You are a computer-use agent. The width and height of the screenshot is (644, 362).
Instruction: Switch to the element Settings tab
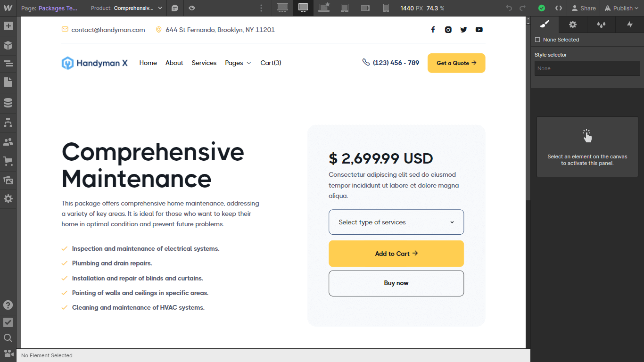tap(572, 25)
